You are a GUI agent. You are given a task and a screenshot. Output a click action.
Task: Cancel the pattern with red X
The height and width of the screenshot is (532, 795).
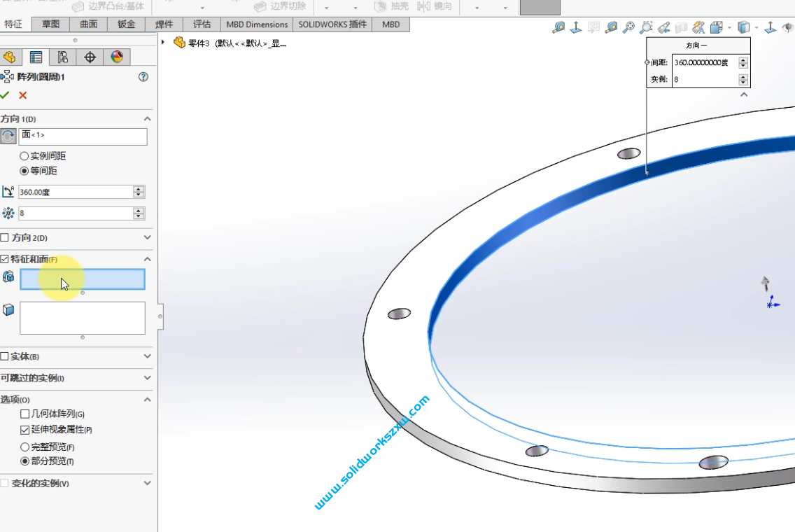23,95
